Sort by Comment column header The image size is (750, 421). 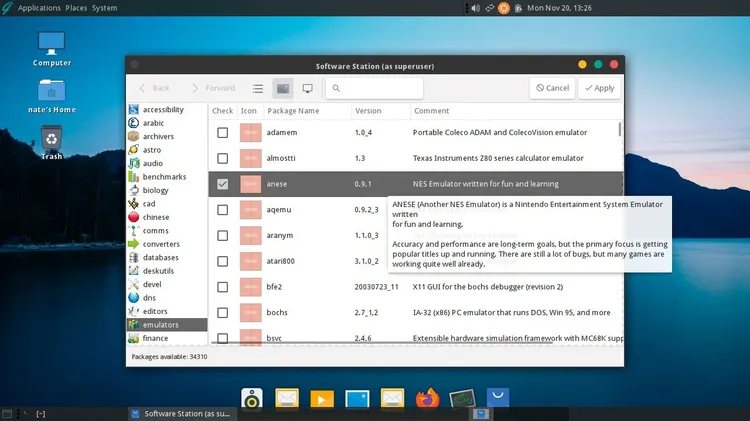point(517,111)
